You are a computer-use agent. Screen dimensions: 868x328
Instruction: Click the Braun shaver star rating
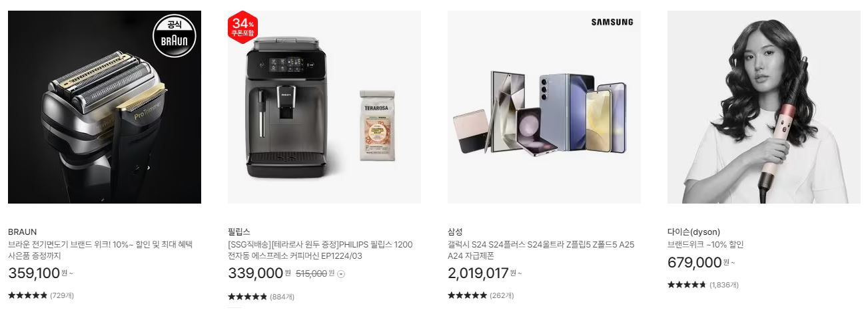(x=27, y=295)
